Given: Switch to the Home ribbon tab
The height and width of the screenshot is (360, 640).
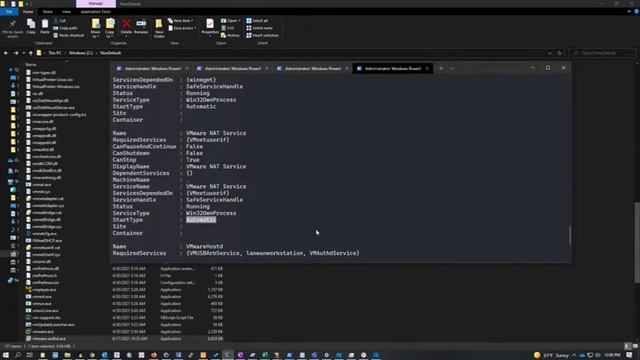Looking at the screenshot, I should pyautogui.click(x=28, y=12).
